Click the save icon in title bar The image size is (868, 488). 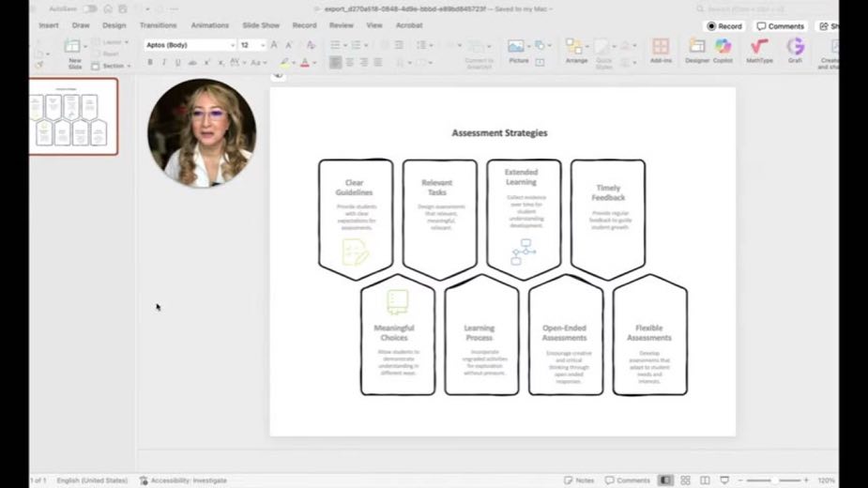tap(123, 8)
